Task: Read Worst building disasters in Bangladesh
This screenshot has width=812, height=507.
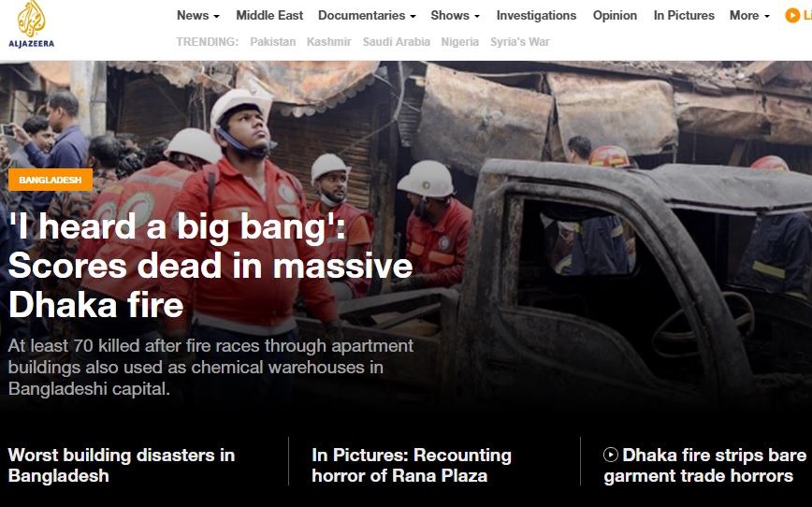Action: click(122, 465)
